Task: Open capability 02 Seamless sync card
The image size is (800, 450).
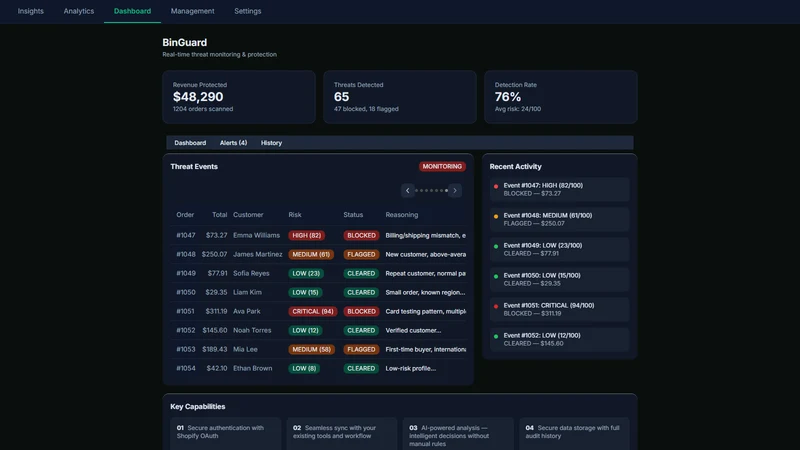Action: pos(341,434)
